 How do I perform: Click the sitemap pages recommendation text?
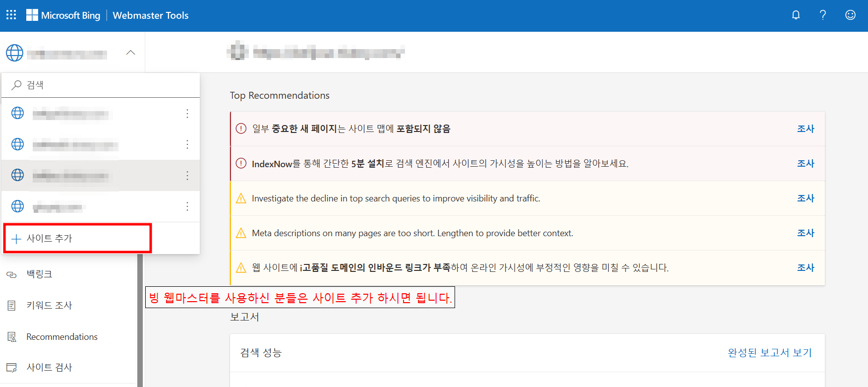(x=351, y=129)
